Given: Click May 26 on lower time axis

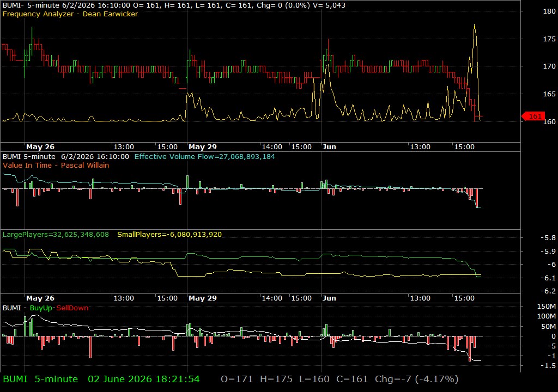Looking at the screenshot, I should pos(40,298).
